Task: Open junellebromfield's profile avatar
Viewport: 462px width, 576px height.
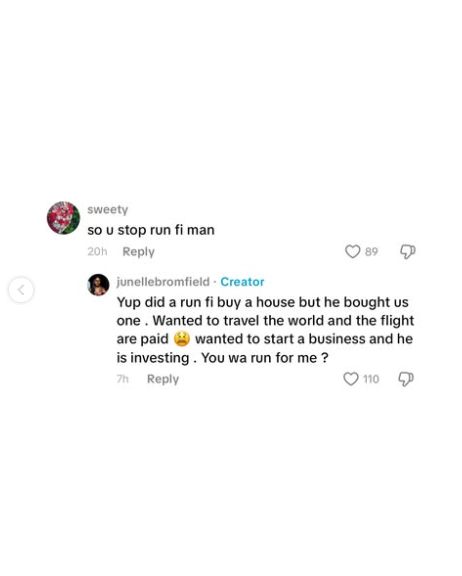Action: (x=98, y=285)
